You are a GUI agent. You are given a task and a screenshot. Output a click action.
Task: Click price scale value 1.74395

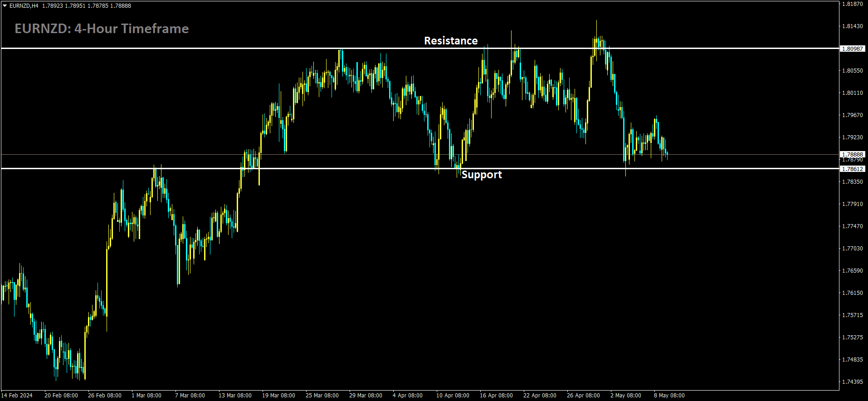(x=853, y=381)
